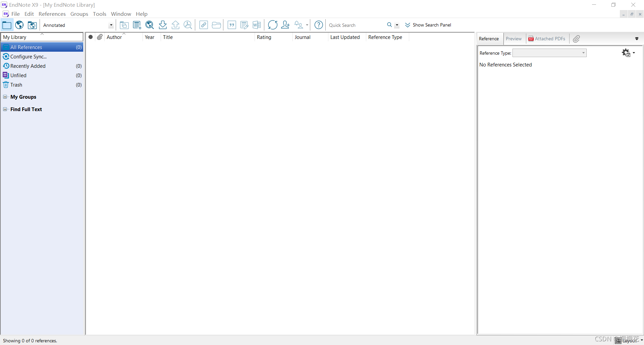Click the Export upload arrow icon
Image resolution: width=644 pixels, height=345 pixels.
click(175, 25)
